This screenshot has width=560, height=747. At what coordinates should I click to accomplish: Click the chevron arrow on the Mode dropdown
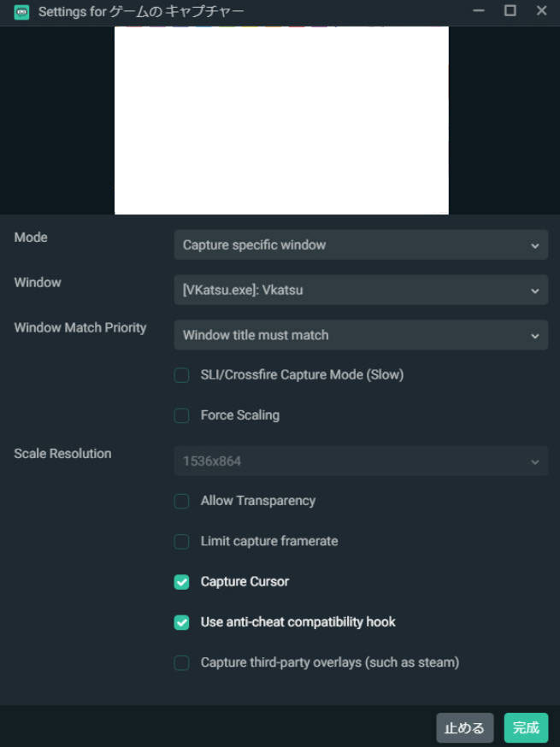[x=537, y=244]
